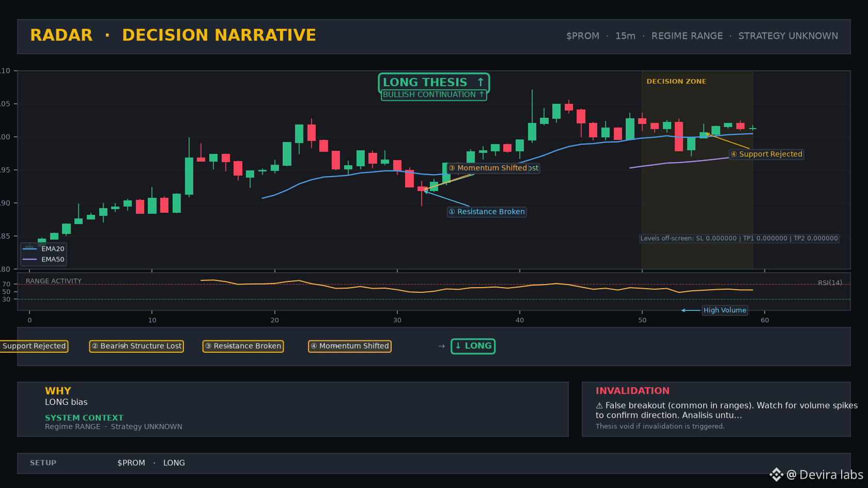Click $PROM in the setup bar

tap(131, 463)
